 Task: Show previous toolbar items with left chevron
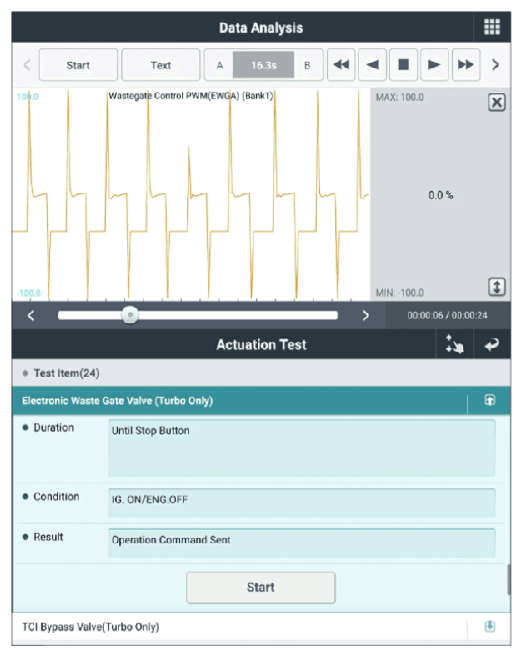click(27, 65)
